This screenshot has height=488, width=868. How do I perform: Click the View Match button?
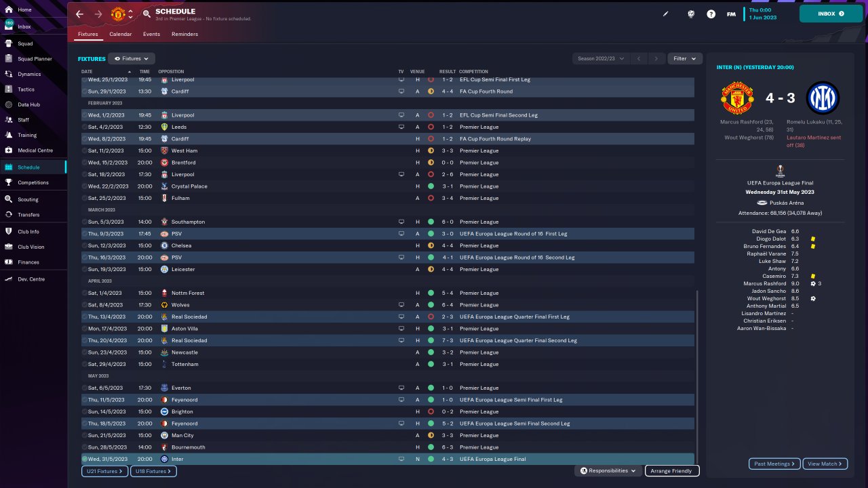pos(825,464)
